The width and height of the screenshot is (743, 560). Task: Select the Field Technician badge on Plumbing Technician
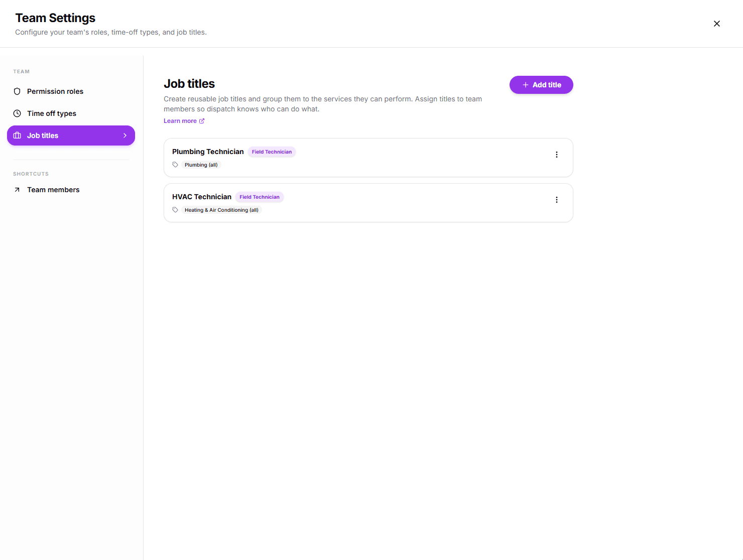[272, 152]
